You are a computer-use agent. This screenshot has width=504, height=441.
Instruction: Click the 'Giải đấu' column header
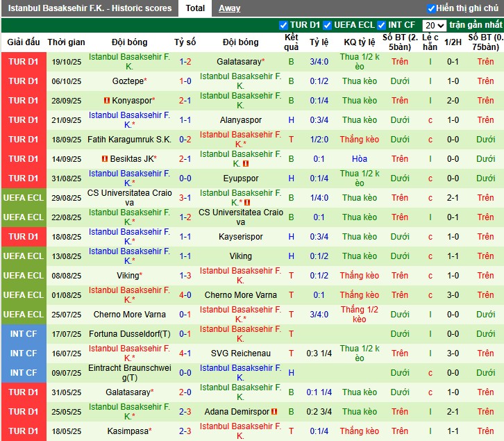point(24,42)
